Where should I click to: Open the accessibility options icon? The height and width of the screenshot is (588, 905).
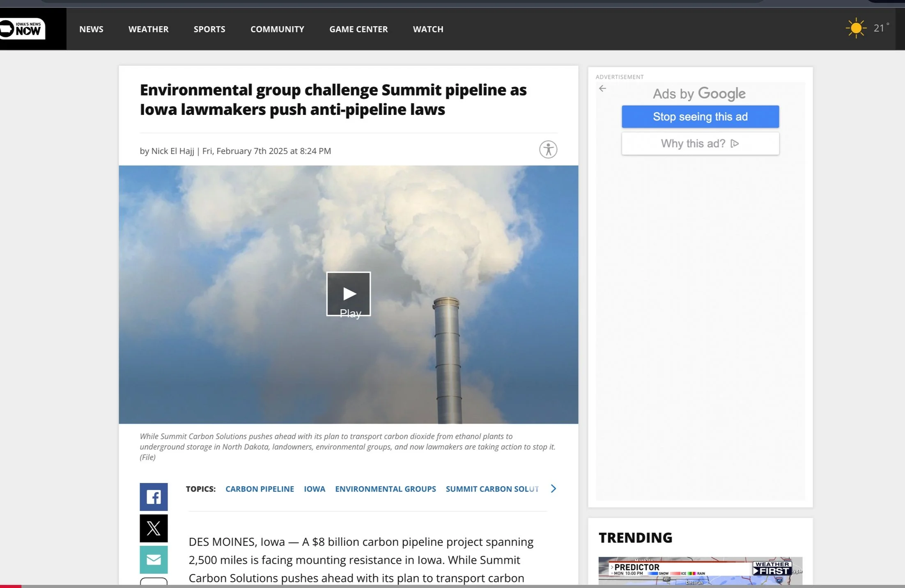pos(548,149)
